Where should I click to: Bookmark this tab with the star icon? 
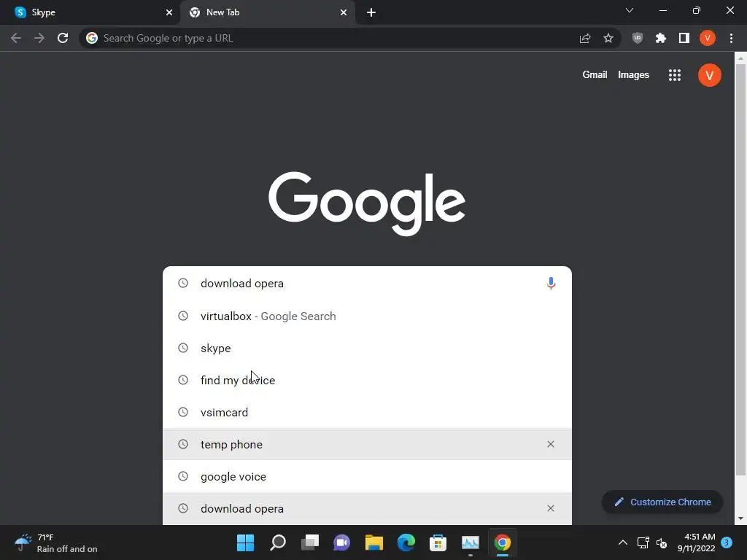(x=608, y=38)
